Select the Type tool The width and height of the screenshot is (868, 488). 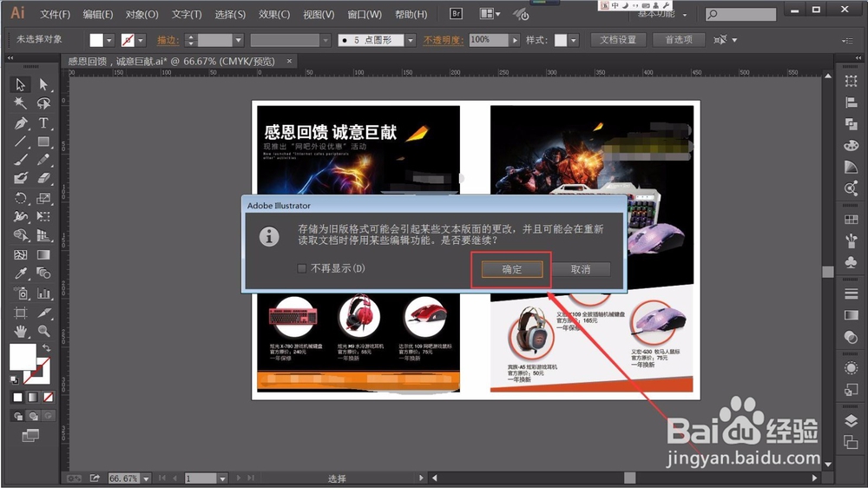click(x=43, y=123)
